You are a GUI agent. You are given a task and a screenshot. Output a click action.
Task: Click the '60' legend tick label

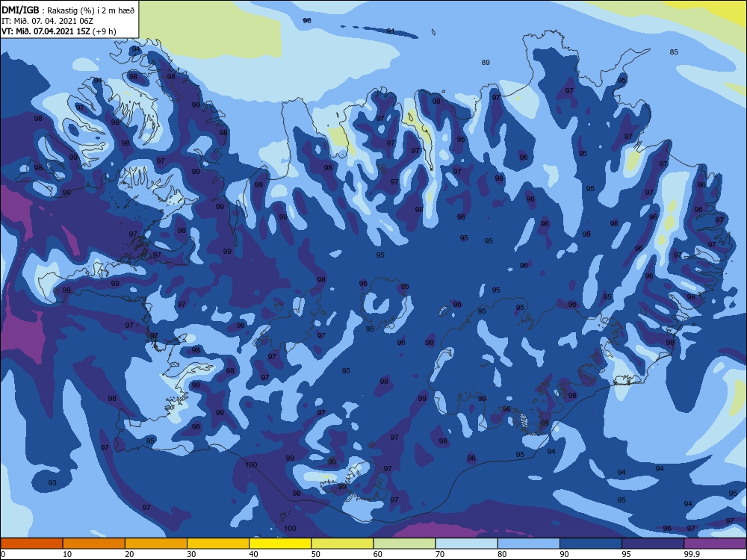[x=378, y=554]
